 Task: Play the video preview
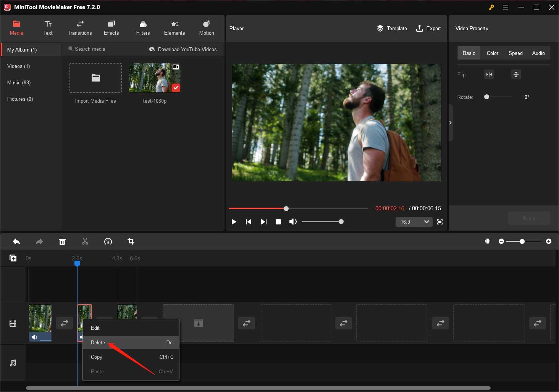coord(234,222)
